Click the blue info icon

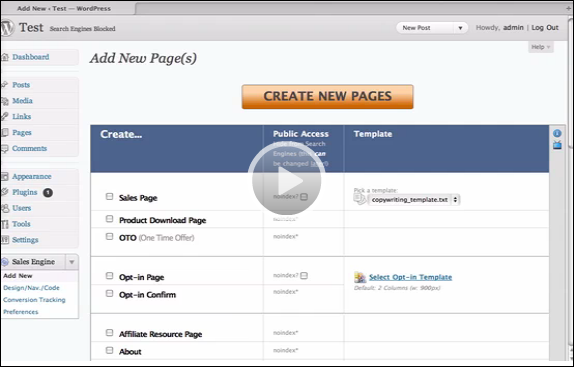[557, 134]
